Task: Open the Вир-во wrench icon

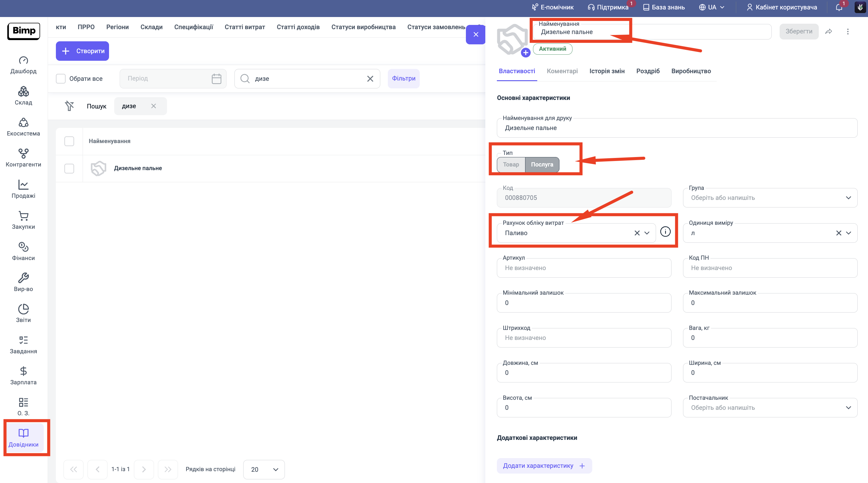Action: click(23, 278)
